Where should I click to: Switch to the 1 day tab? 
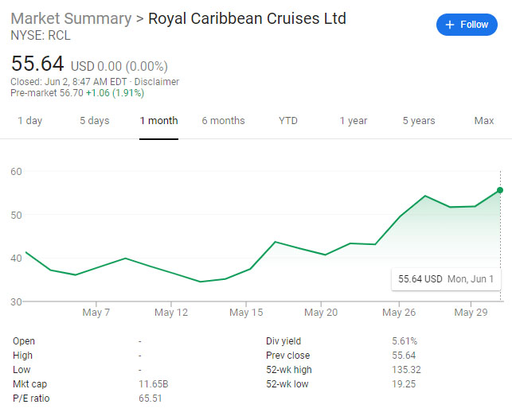pos(29,121)
